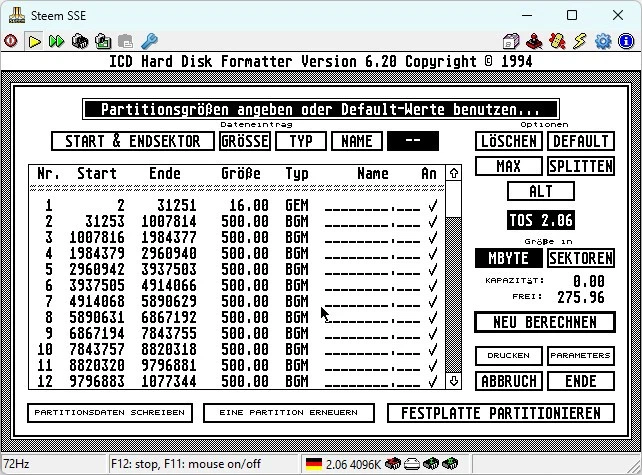Open the memory snapshot chip icon
Screen dimensions: 642x475
tap(80, 41)
